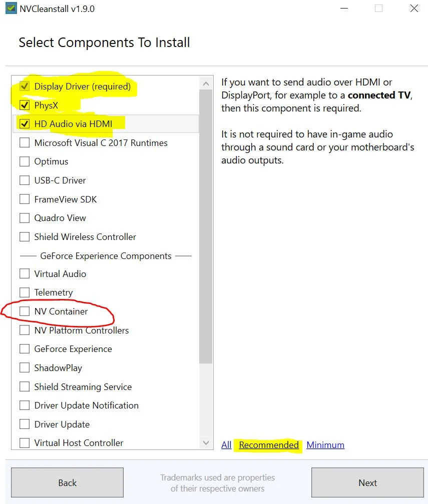Screen dimensions: 428x504
Task: Click the scroll up arrow of component list
Action: point(206,84)
